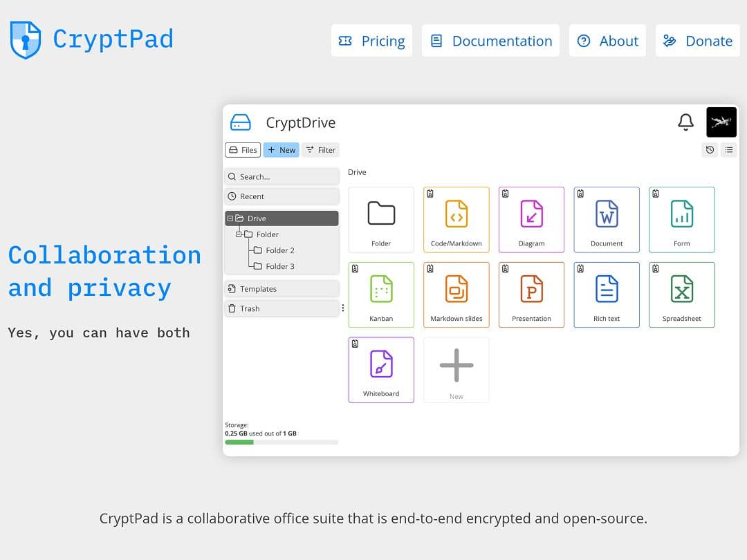747x560 pixels.
Task: Create a new Folder tile
Action: coord(381,220)
